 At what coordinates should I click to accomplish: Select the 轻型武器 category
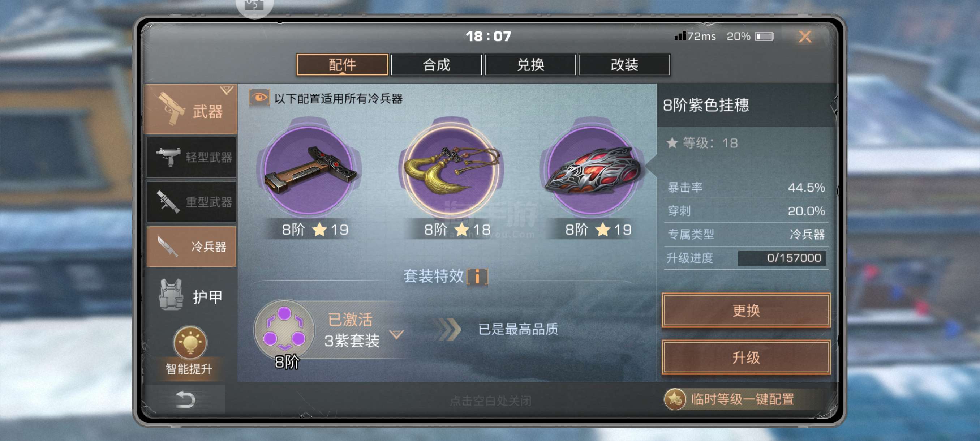(192, 157)
